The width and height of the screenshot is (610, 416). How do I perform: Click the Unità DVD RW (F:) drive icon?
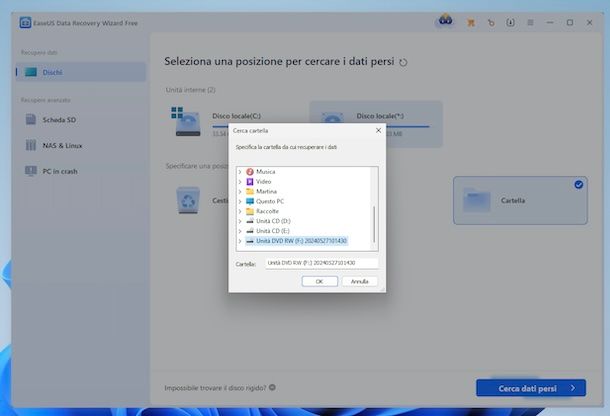coord(250,241)
